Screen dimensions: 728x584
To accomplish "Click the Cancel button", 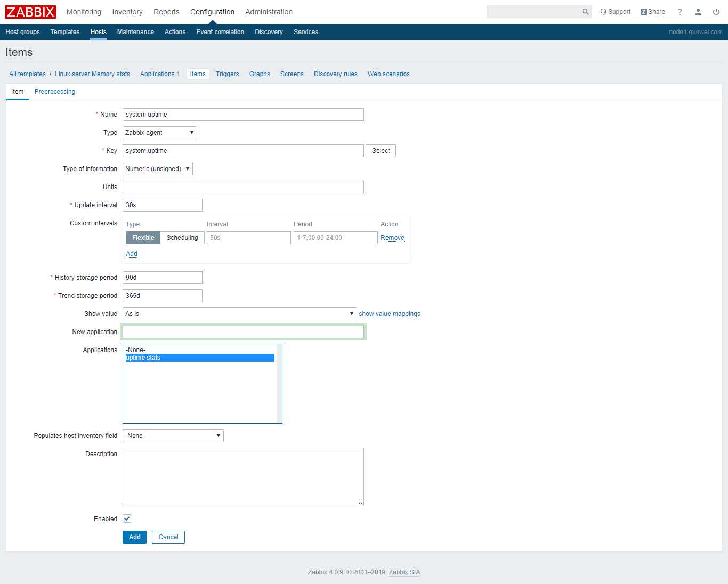I will coord(168,537).
